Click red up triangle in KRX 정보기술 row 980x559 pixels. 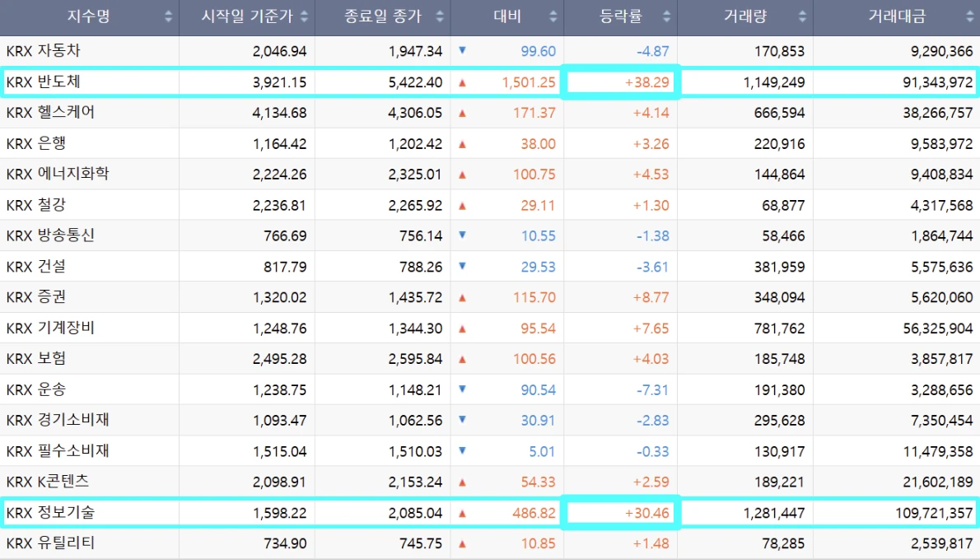coord(462,513)
